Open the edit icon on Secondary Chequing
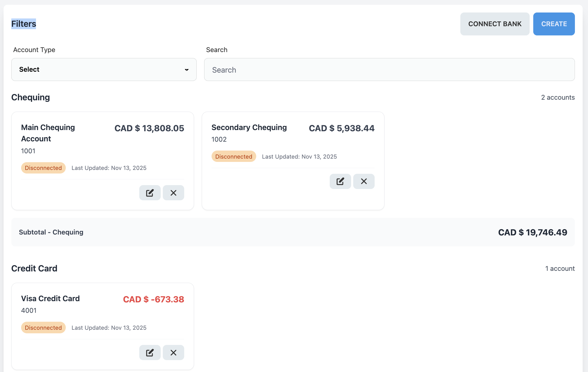 (x=340, y=181)
